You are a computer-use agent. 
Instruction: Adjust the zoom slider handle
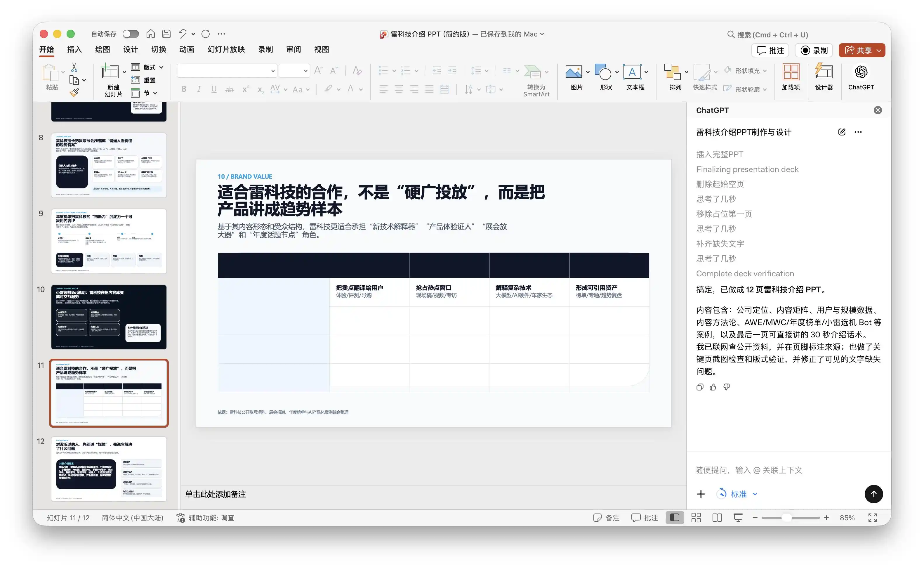786,518
